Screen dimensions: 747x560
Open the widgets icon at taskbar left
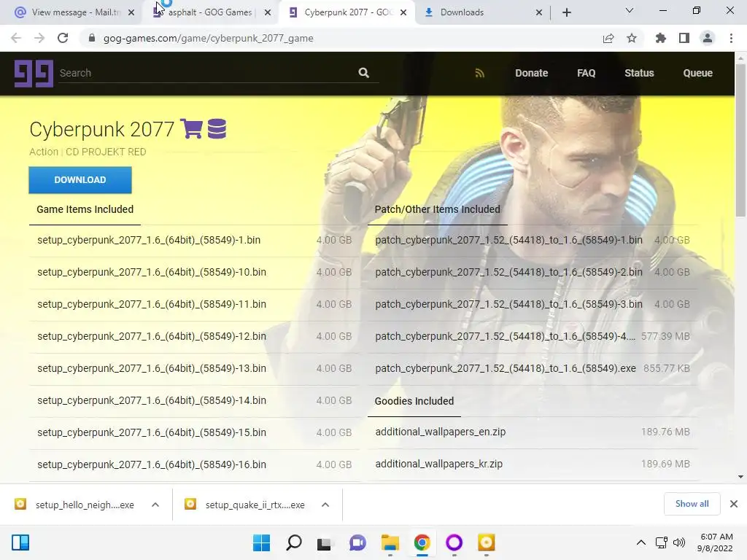click(x=20, y=542)
